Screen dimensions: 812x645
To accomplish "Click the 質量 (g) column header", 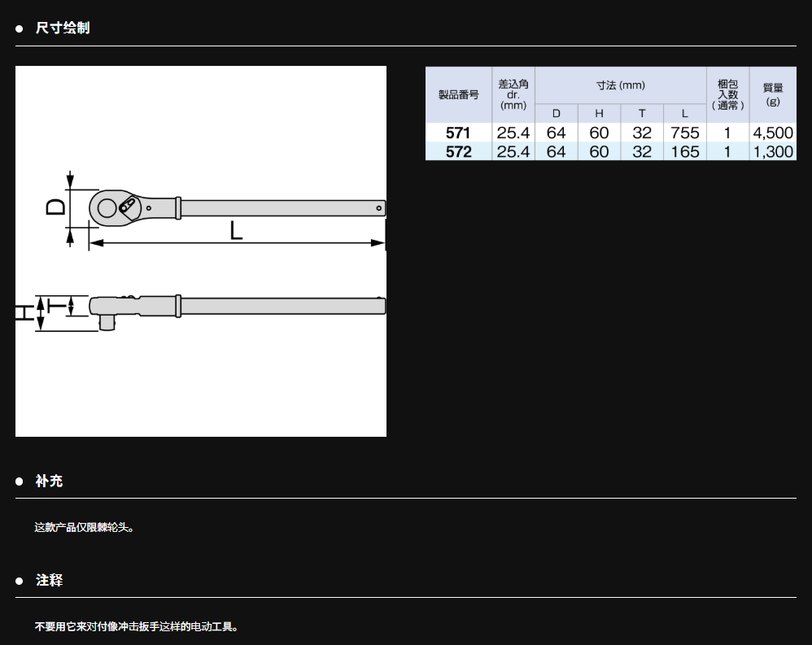I will point(772,94).
